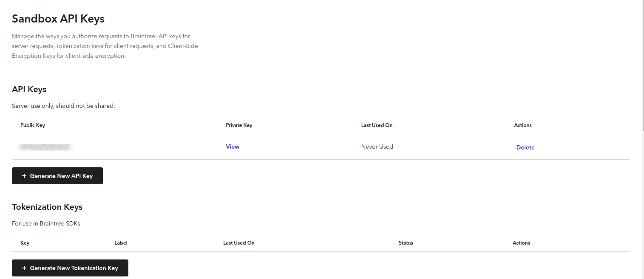Click the Actions header in Tokenization Keys table
644x279 pixels.
[521, 243]
